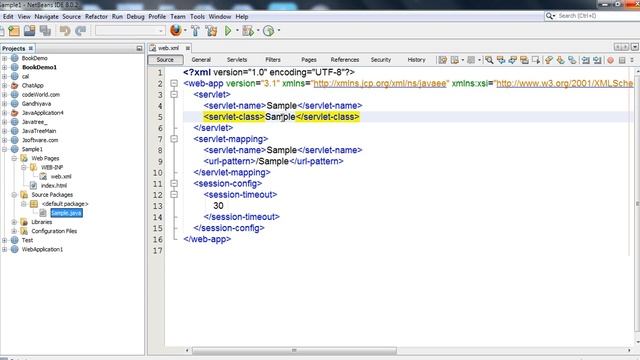The image size is (640, 360).
Task: Click the Save All toolbar icon
Action: click(x=45, y=31)
